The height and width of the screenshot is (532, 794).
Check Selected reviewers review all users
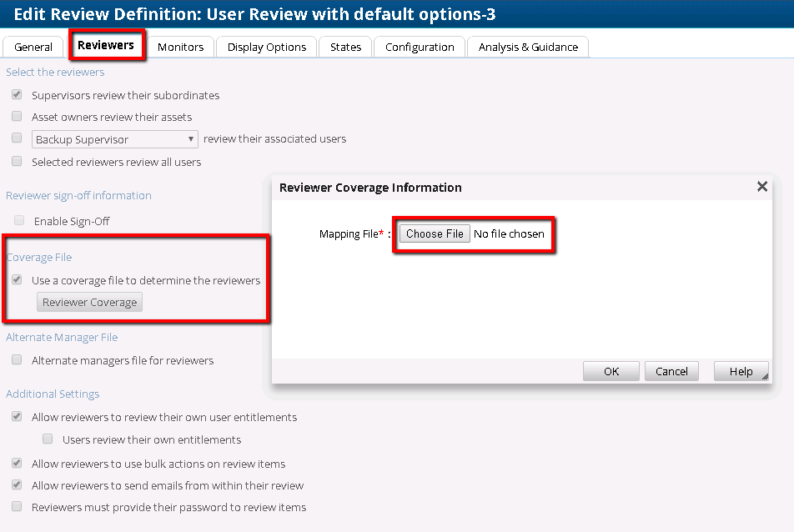point(17,162)
